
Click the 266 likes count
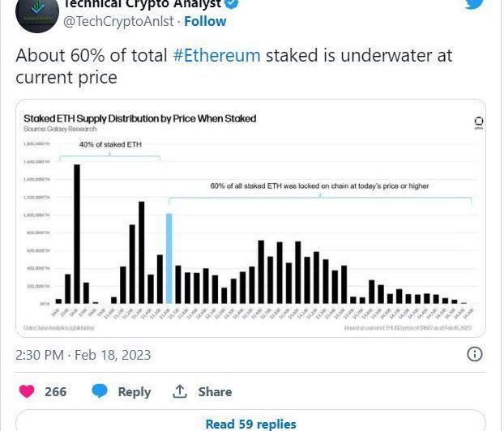[x=55, y=392]
